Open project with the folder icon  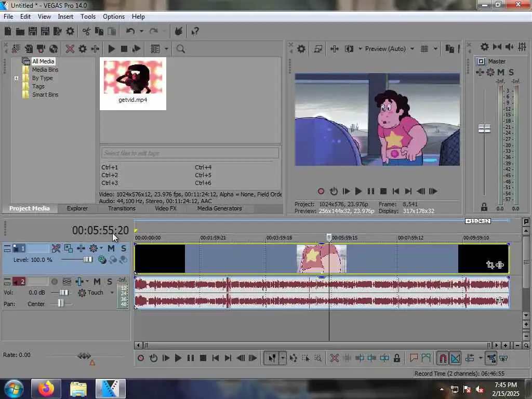(x=20, y=32)
